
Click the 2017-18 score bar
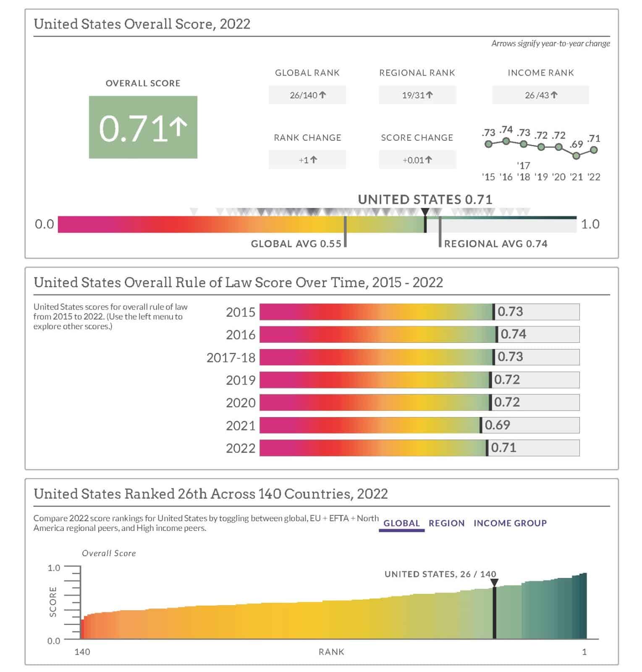(x=419, y=357)
